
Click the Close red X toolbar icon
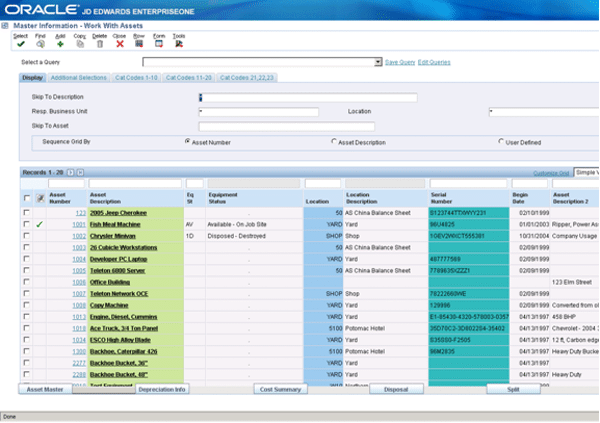coord(120,44)
